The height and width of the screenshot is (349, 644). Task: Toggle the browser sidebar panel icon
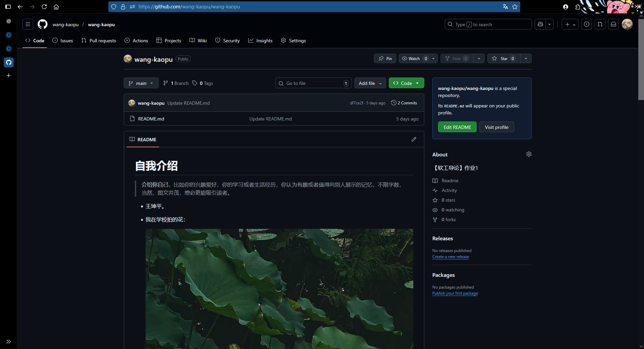click(8, 7)
